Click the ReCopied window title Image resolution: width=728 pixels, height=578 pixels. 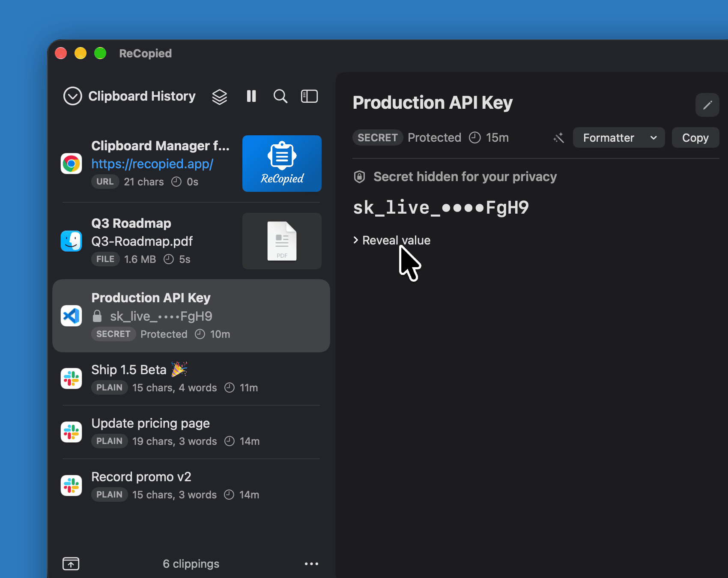[146, 54]
